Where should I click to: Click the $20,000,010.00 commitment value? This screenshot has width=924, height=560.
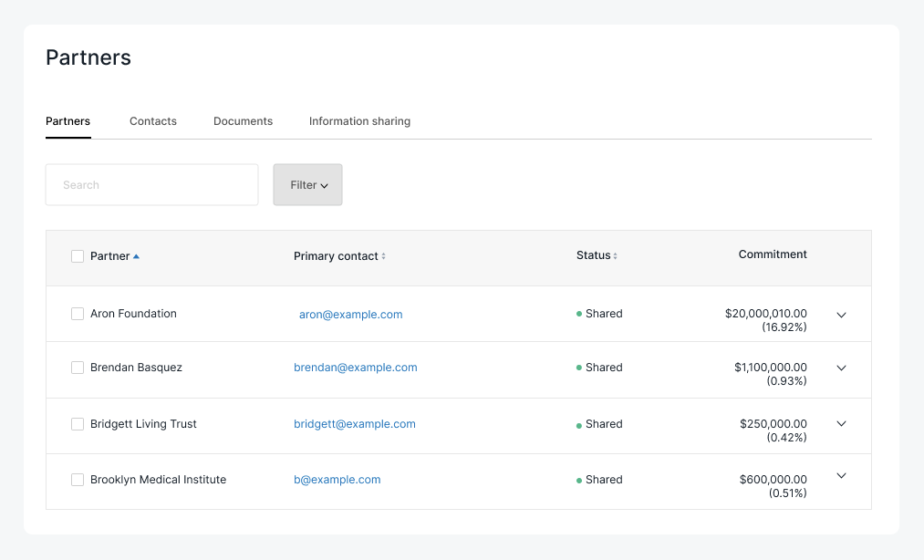[766, 314]
